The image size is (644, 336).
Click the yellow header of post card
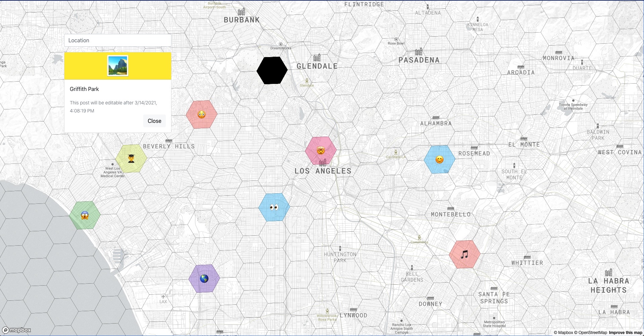point(118,66)
